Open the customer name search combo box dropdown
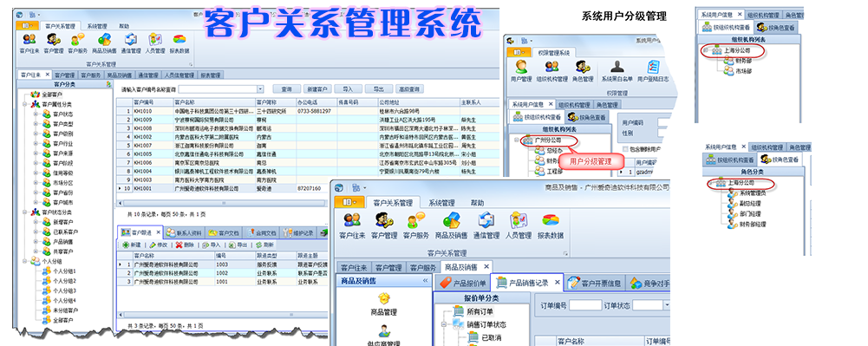This screenshot has width=868, height=346. coord(260,88)
